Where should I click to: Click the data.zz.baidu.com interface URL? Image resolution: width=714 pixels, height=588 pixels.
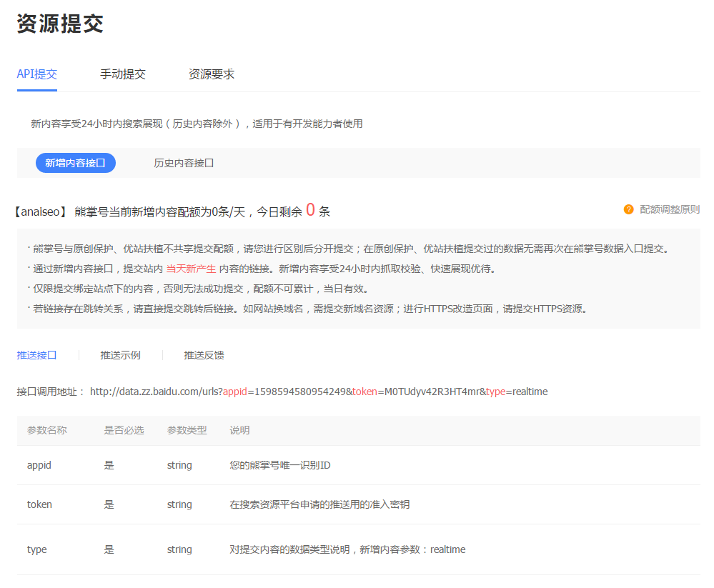319,392
